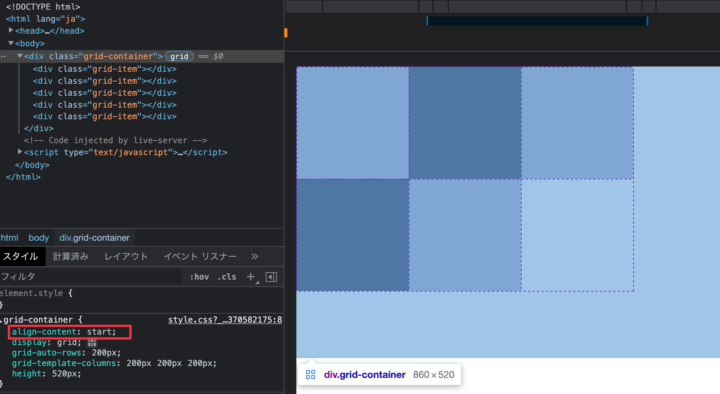
Task: Expand the head element node
Action: [11, 30]
